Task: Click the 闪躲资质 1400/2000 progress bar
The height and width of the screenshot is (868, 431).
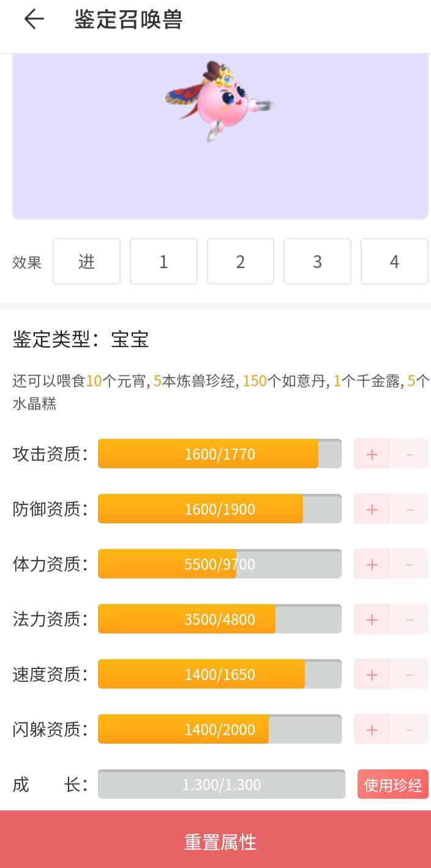Action: 220,729
